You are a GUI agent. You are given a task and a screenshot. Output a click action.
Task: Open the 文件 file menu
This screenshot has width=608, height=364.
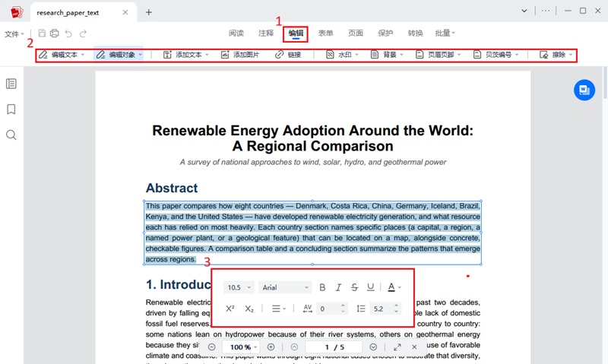(x=14, y=34)
